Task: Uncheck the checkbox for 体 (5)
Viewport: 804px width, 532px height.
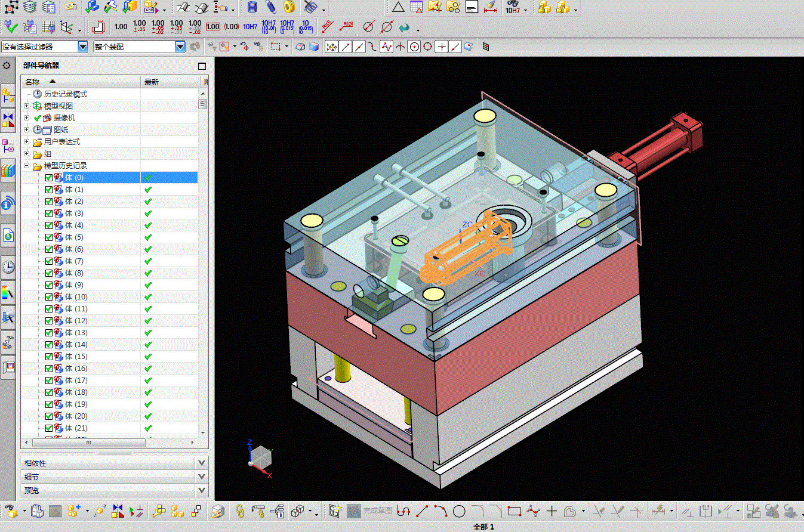Action: tap(49, 237)
